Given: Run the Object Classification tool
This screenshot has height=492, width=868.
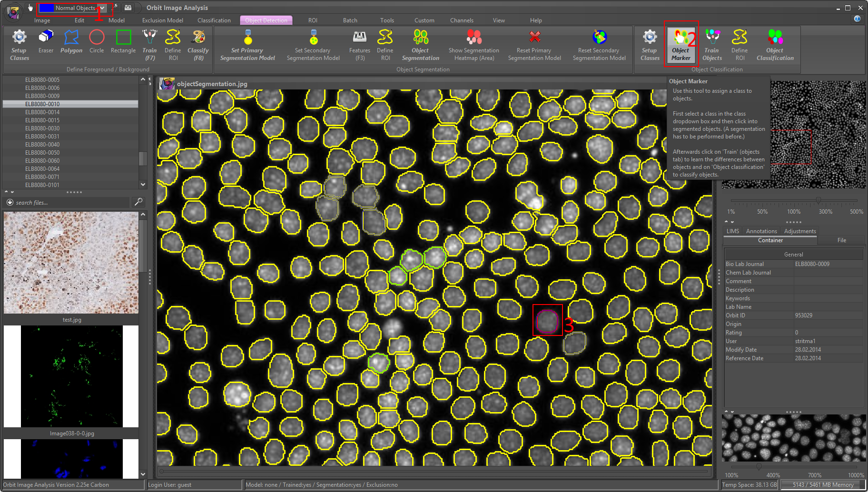Looking at the screenshot, I should click(x=775, y=46).
